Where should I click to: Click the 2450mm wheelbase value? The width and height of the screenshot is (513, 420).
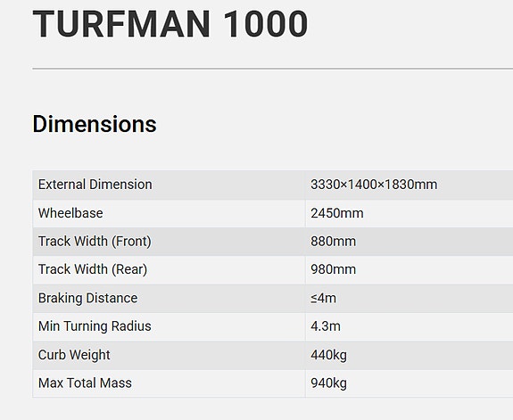(337, 213)
